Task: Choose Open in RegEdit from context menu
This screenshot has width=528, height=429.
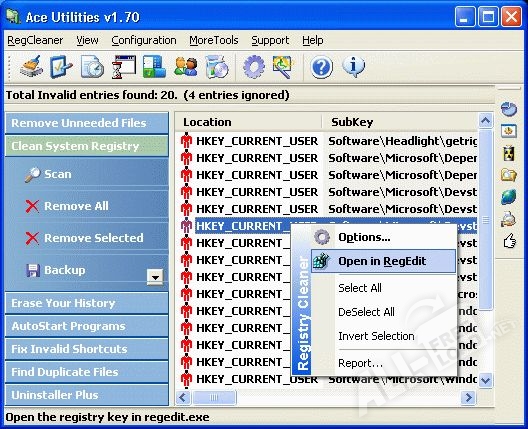Action: tap(383, 261)
